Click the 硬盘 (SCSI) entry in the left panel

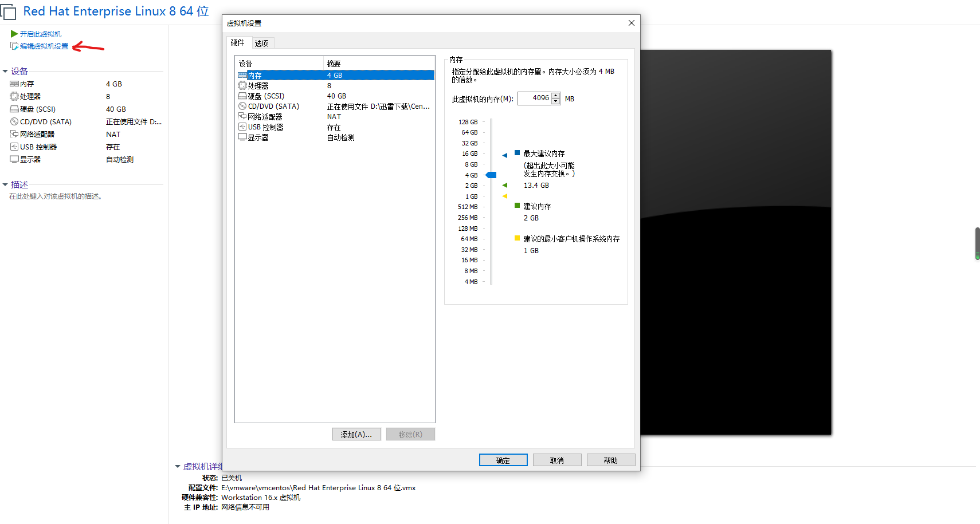(x=38, y=109)
